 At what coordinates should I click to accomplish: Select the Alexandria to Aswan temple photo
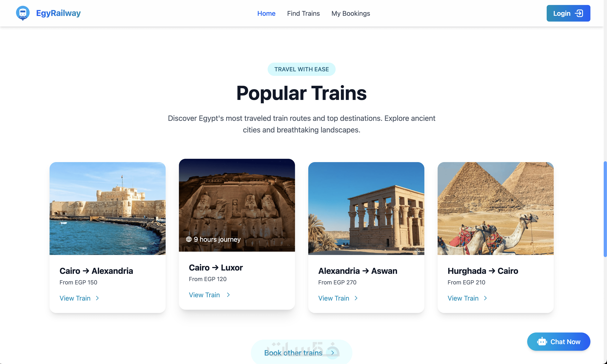point(366,208)
